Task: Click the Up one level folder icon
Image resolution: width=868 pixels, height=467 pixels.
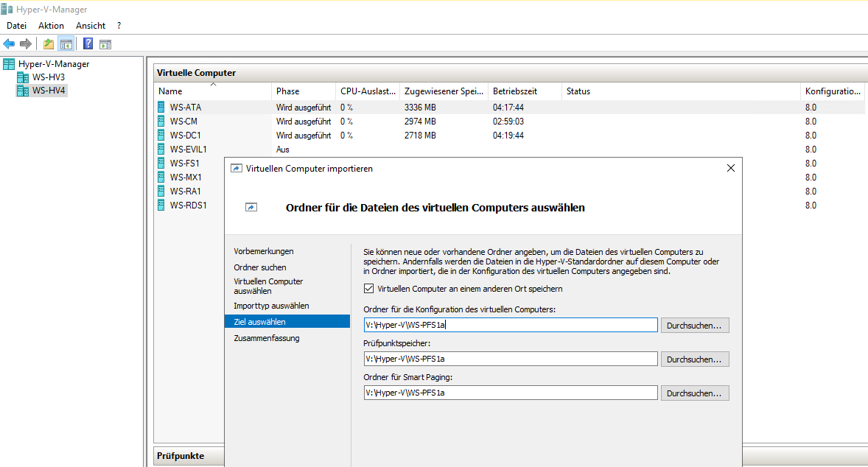Action: pos(49,43)
